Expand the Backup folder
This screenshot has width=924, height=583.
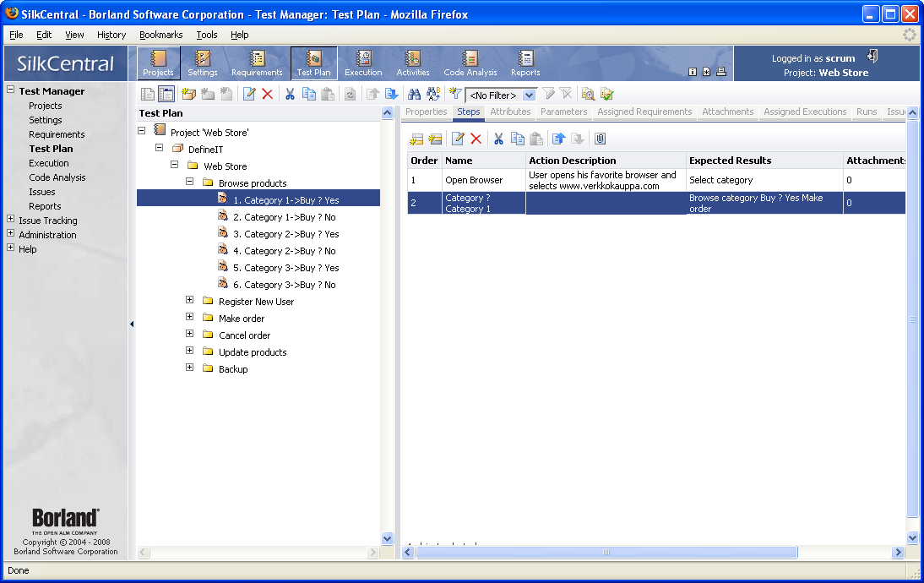point(190,368)
